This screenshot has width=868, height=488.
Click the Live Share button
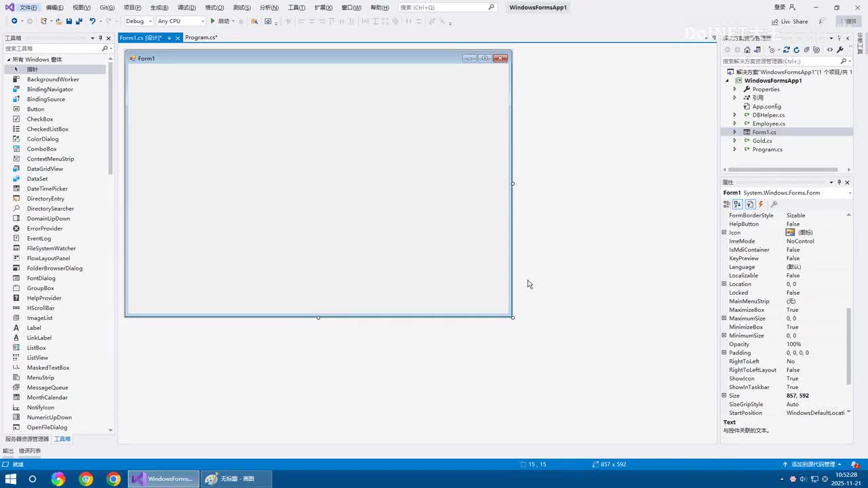(790, 22)
